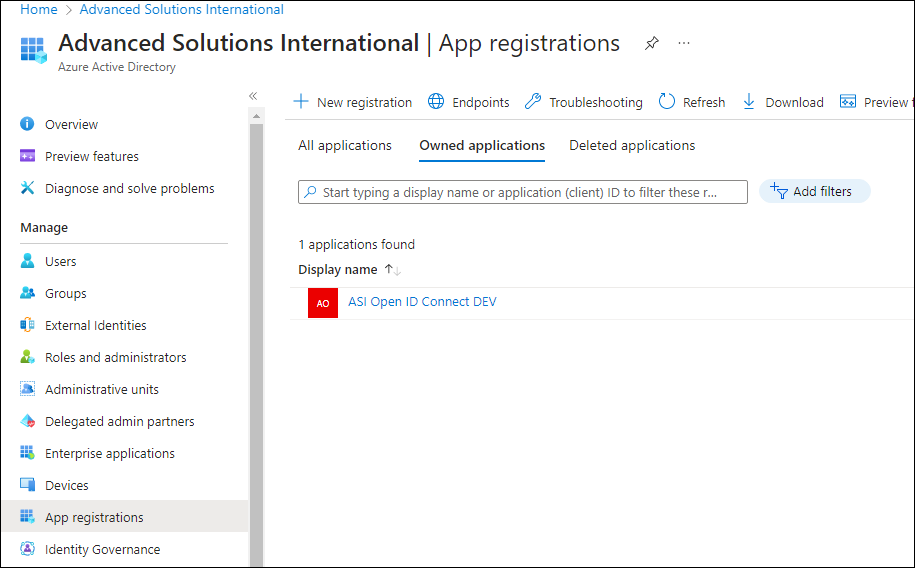Click the globe Endpoints icon
915x568 pixels.
pos(436,102)
